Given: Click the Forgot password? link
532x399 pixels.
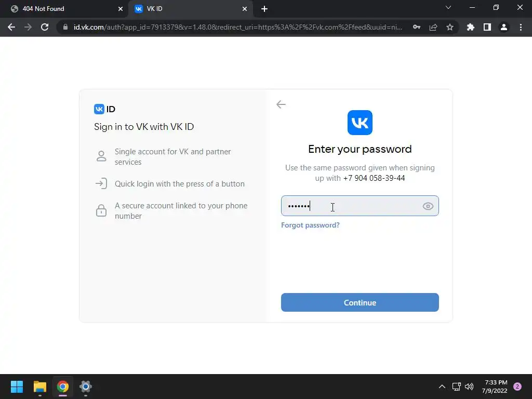Looking at the screenshot, I should (x=310, y=225).
